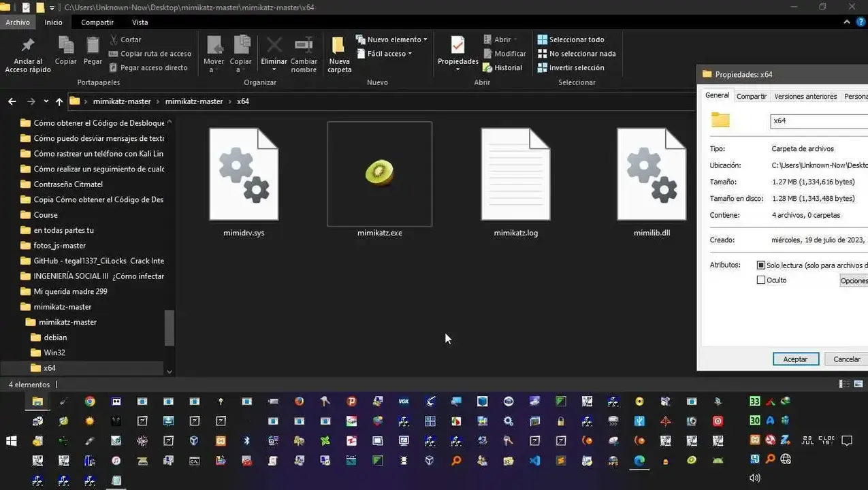The image size is (868, 490).
Task: Navigate to first mimikatz-master breadcrumb
Action: point(122,101)
